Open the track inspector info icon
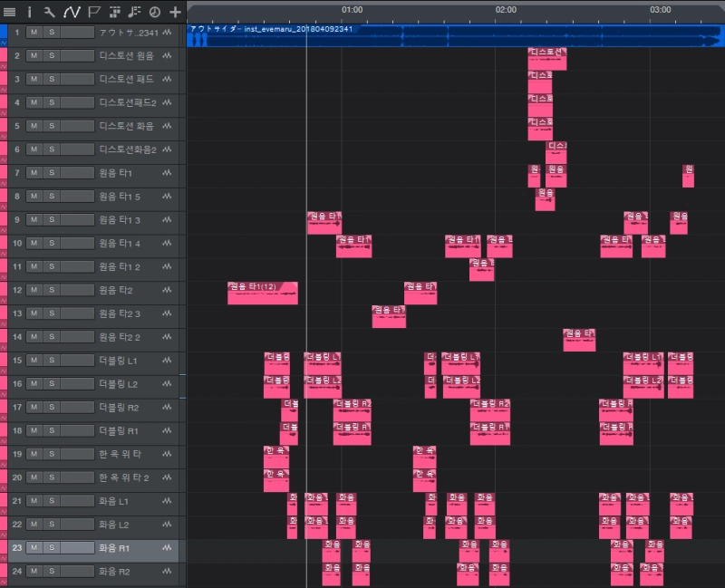 pyautogui.click(x=29, y=12)
